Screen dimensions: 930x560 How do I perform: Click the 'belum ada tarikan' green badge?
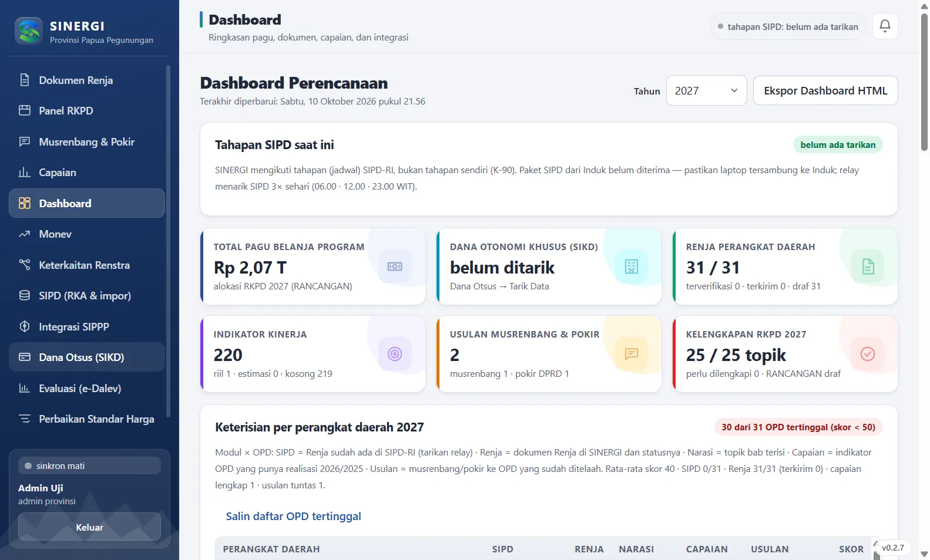[838, 145]
